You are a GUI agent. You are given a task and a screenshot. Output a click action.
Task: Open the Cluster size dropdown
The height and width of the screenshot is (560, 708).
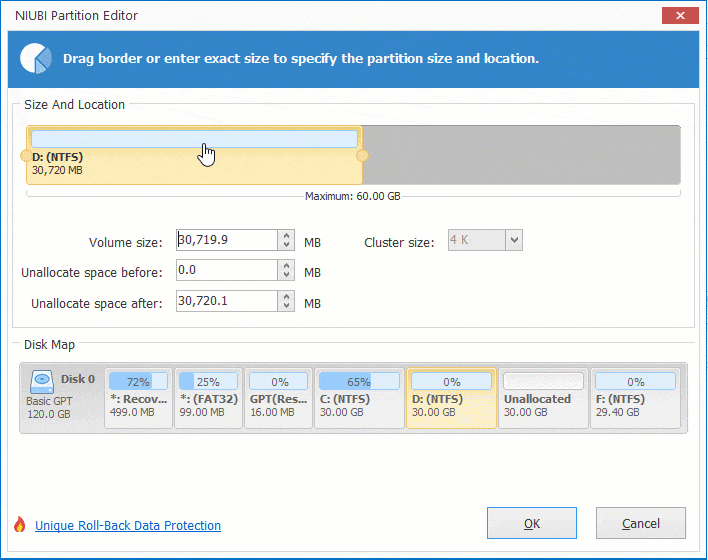pos(514,240)
